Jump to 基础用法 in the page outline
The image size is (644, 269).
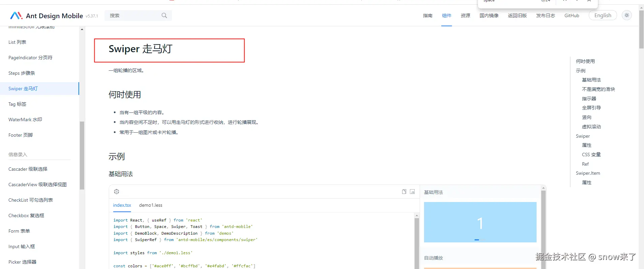[x=591, y=80]
